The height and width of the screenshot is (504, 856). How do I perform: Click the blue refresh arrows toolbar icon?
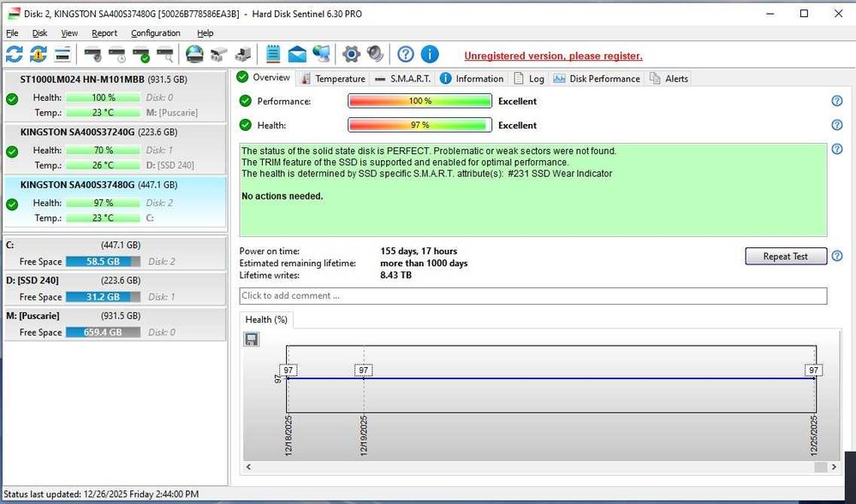(x=15, y=55)
